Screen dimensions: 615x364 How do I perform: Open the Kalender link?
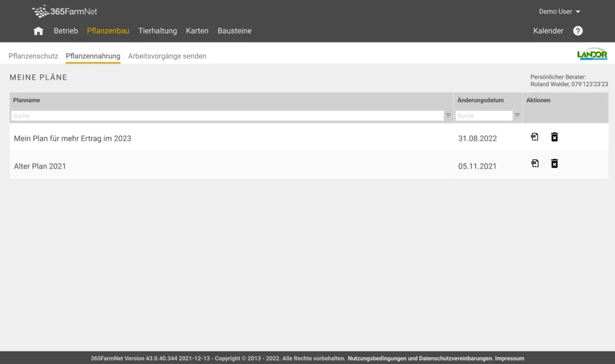(548, 31)
